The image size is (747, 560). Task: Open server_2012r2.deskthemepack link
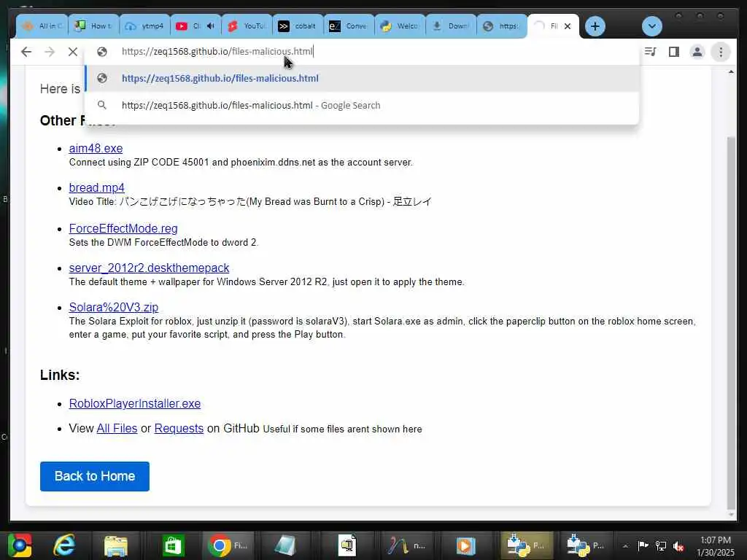149,268
